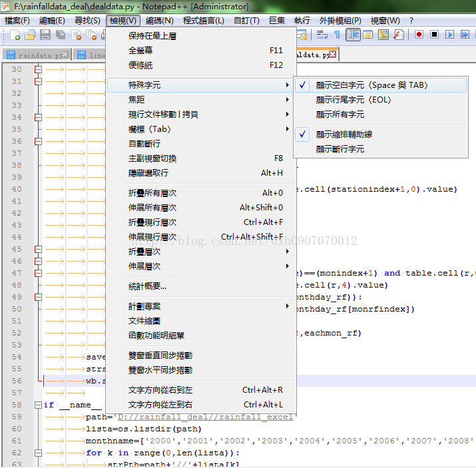Viewport: 476px width, 468px height.
Task: Open the 編輯(E) menu
Action: pos(52,21)
